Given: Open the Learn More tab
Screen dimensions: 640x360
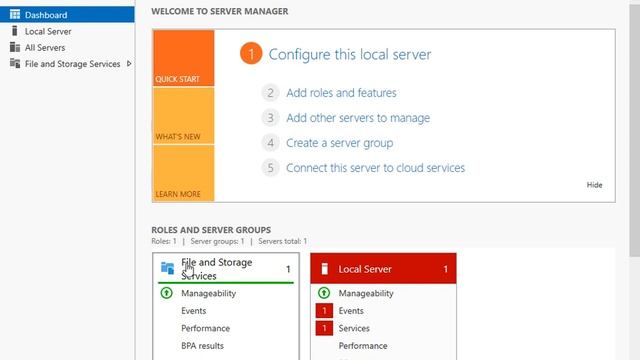Looking at the screenshot, I should (x=184, y=173).
